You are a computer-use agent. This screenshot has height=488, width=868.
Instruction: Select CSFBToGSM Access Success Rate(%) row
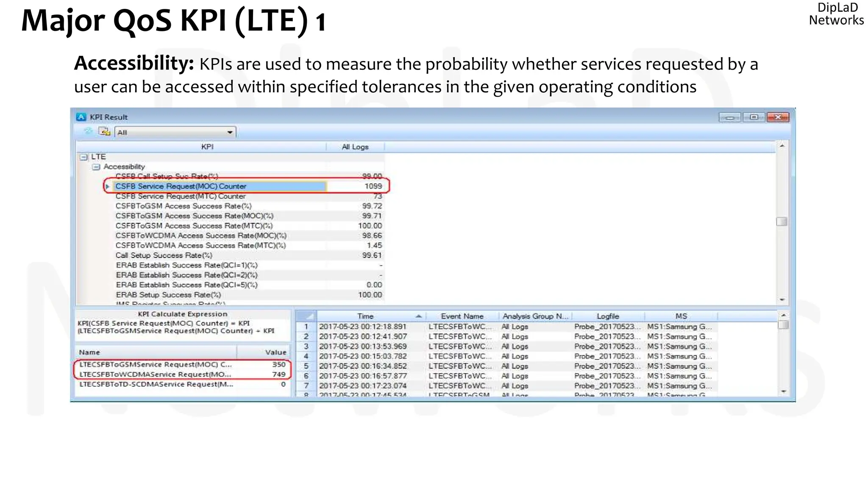click(249, 206)
